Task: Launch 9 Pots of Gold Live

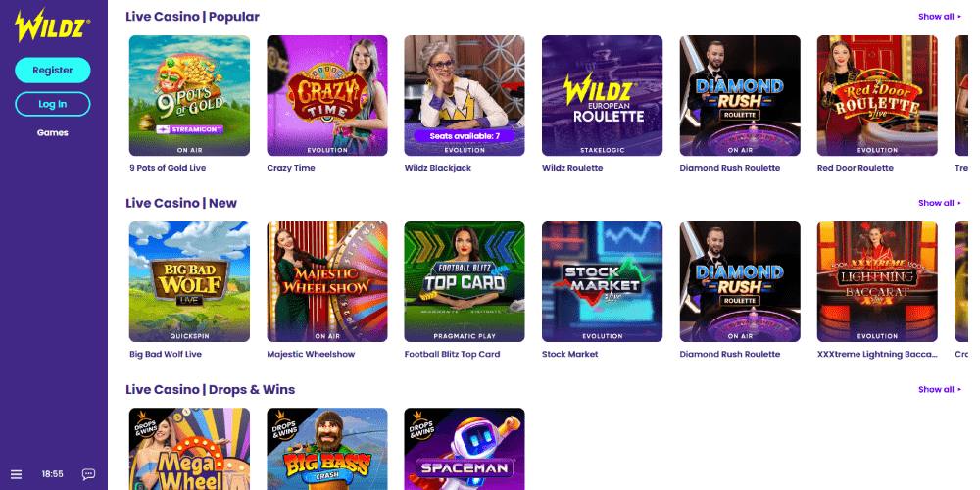Action: point(189,96)
